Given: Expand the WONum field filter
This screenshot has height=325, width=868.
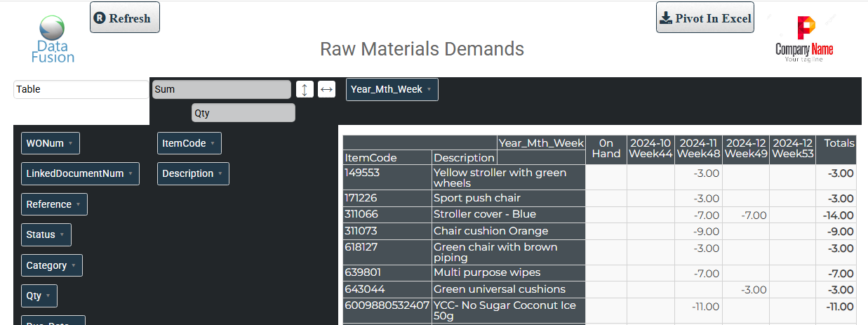Looking at the screenshot, I should (70, 143).
